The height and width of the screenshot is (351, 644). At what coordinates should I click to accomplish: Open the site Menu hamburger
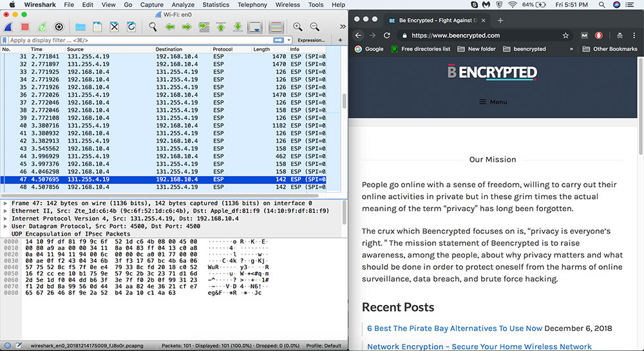493,102
